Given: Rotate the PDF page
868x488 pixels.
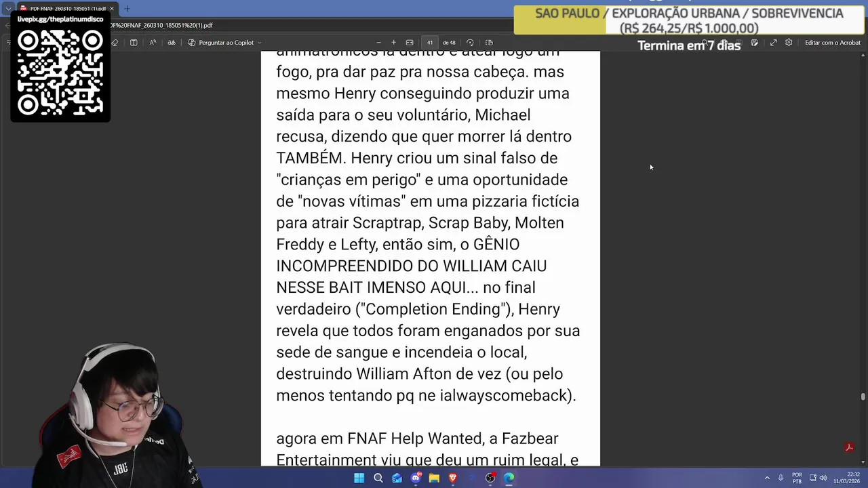Looking at the screenshot, I should [x=470, y=43].
